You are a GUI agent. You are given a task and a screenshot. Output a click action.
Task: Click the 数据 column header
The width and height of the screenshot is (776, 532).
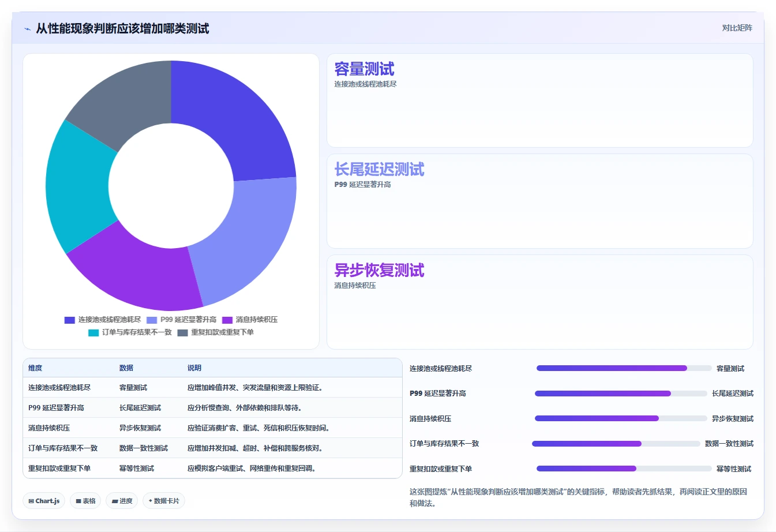pos(126,368)
